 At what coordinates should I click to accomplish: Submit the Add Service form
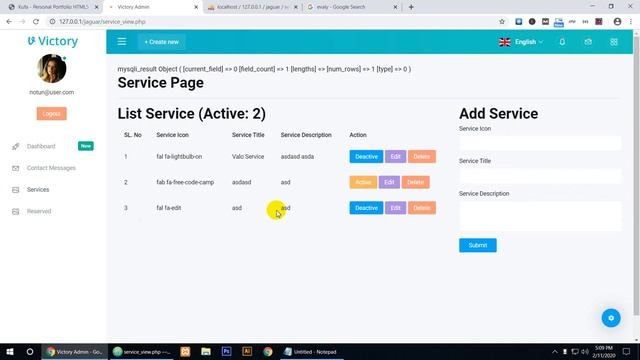click(478, 245)
